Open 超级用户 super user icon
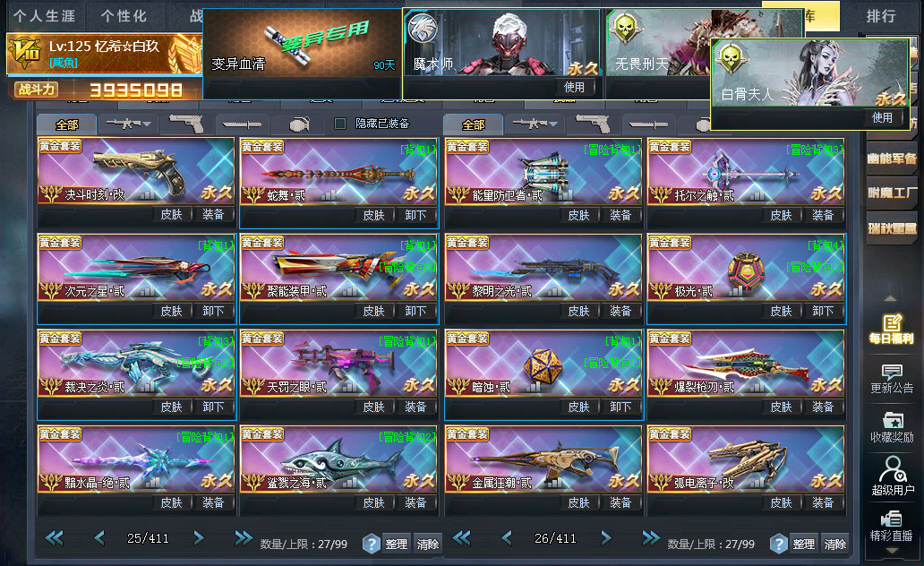The image size is (924, 566). 892,476
